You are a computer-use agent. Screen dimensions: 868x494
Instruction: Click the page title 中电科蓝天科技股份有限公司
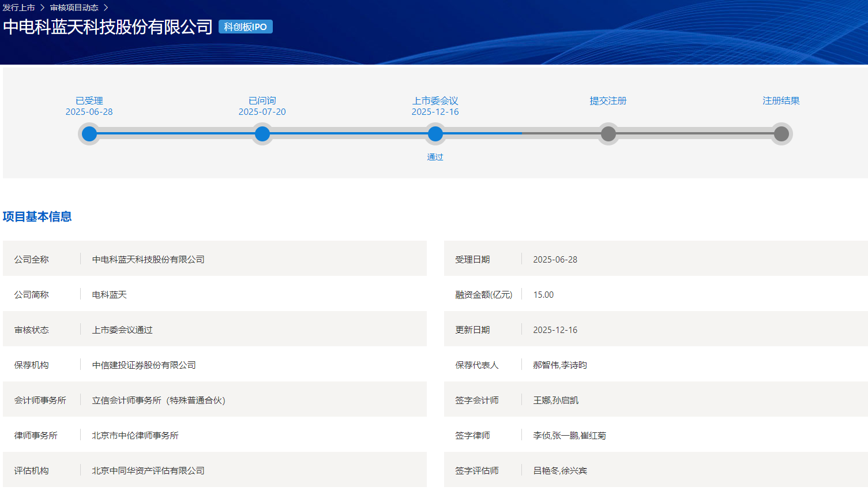(x=108, y=27)
